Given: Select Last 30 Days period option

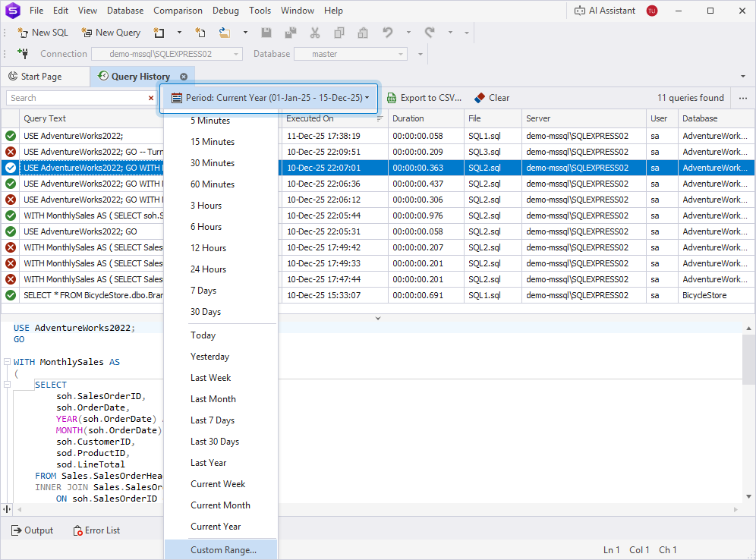Looking at the screenshot, I should point(221,442).
